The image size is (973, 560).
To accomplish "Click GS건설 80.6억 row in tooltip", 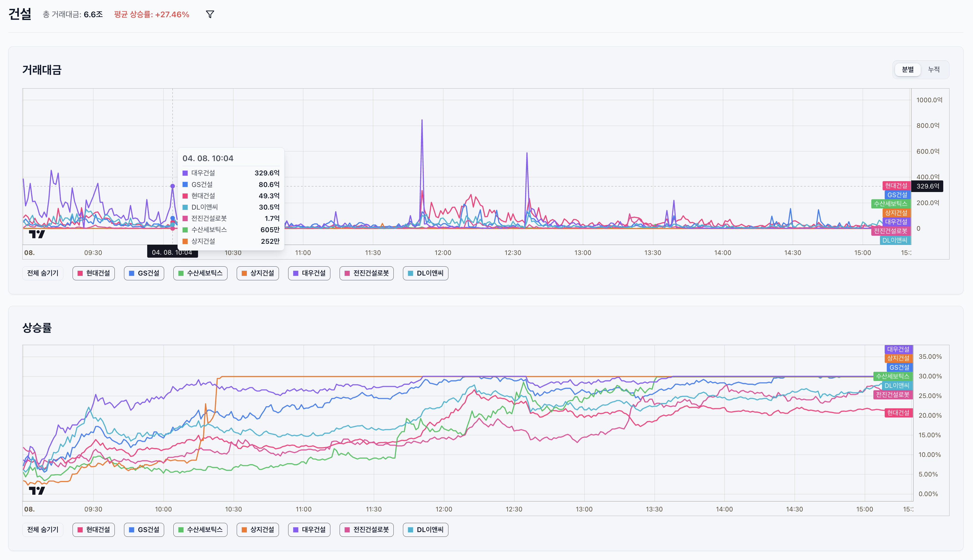I will tap(231, 185).
